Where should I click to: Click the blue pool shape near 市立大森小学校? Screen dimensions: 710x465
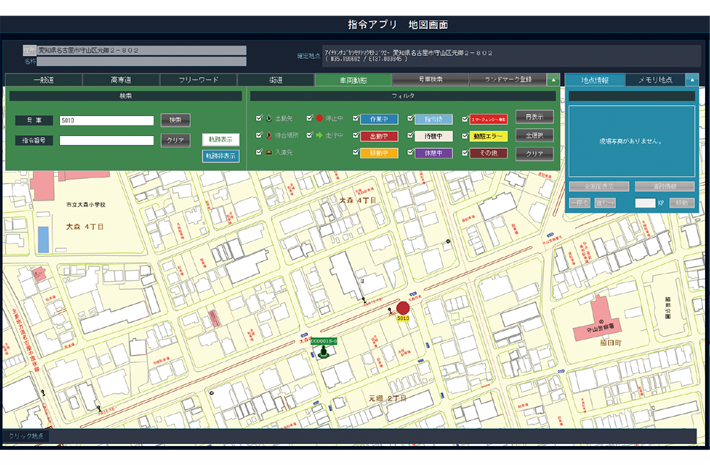pos(43,240)
